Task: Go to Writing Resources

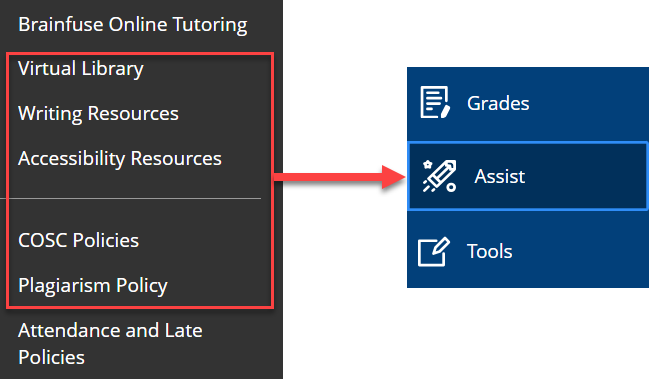Action: (x=99, y=114)
